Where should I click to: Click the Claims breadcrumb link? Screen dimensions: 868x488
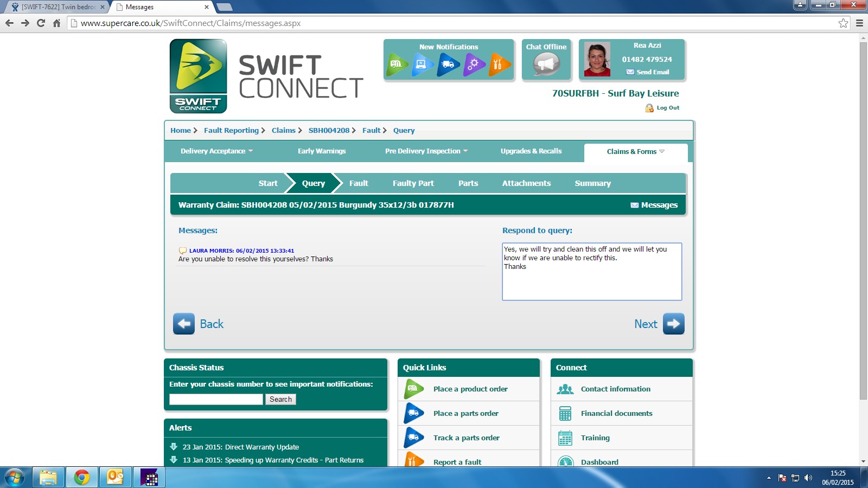coord(284,130)
